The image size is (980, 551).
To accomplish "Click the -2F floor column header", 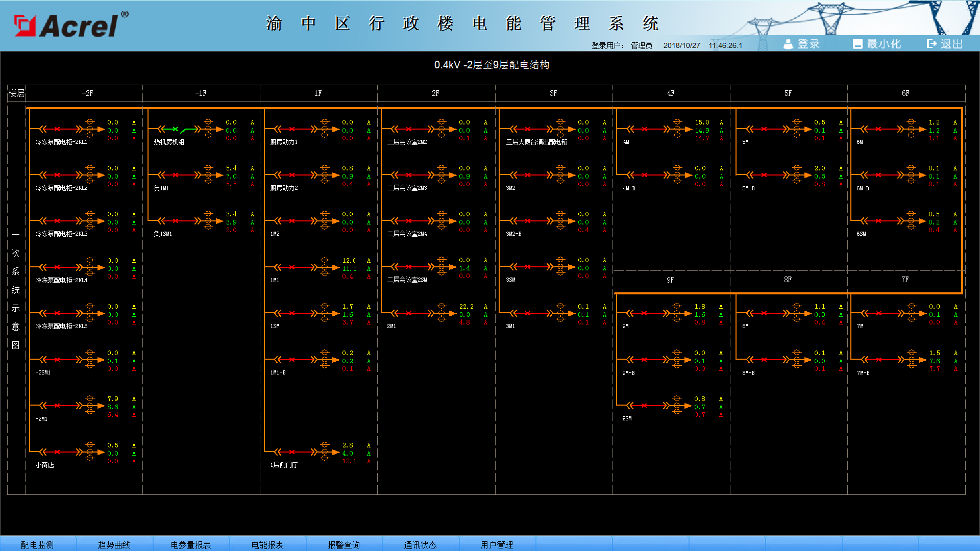I will click(87, 93).
